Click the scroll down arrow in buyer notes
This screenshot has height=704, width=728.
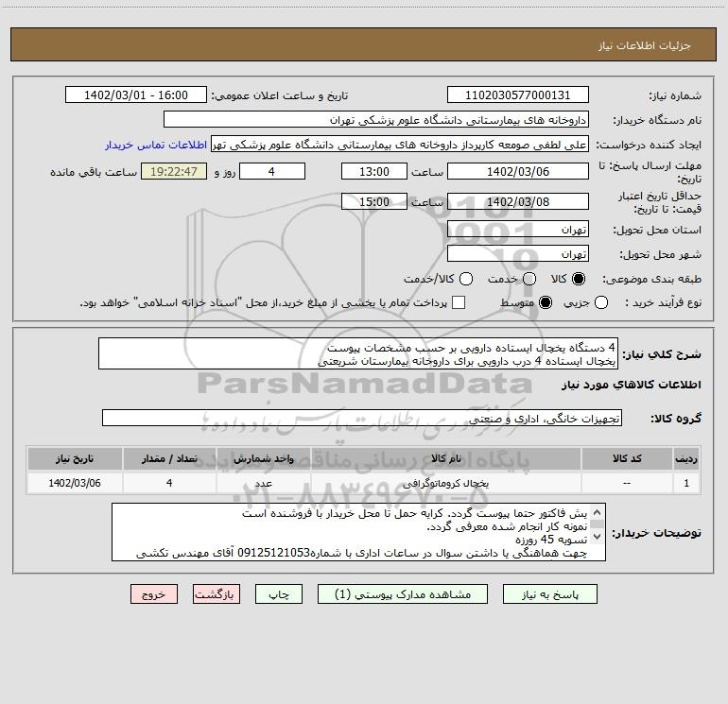click(598, 537)
